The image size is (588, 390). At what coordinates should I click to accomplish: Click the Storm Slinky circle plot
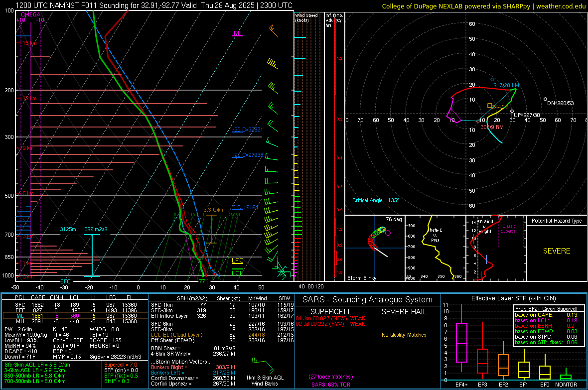(375, 248)
